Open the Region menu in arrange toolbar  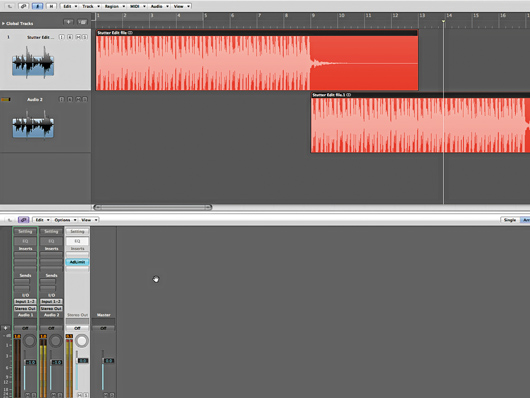[114, 6]
